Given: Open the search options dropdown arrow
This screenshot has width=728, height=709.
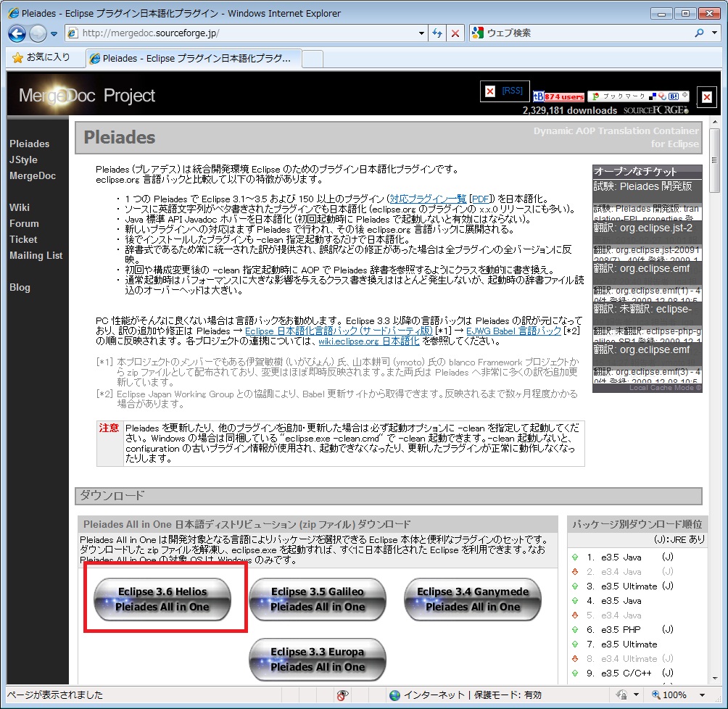Looking at the screenshot, I should click(714, 33).
